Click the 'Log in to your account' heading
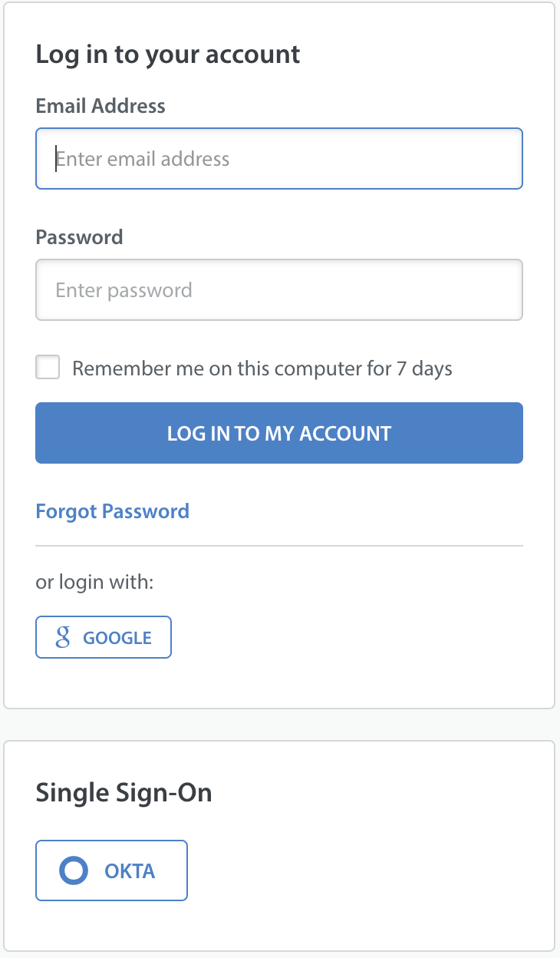Screen dimensions: 560x958 pos(168,55)
